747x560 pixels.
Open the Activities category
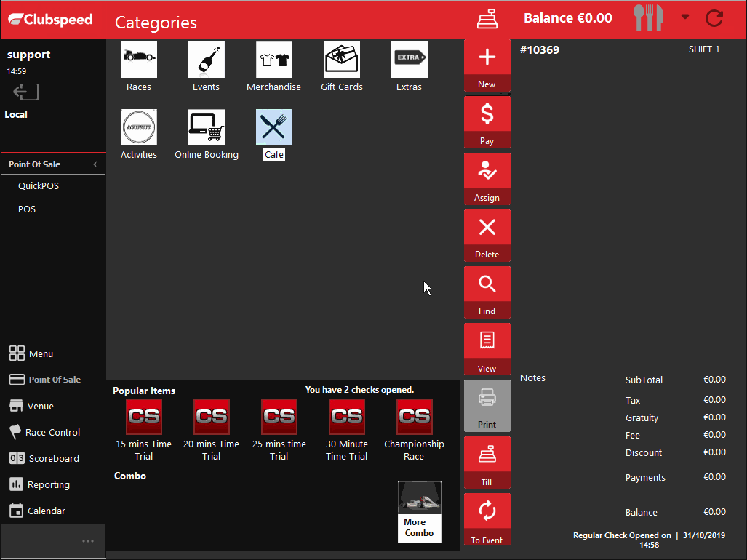(139, 135)
